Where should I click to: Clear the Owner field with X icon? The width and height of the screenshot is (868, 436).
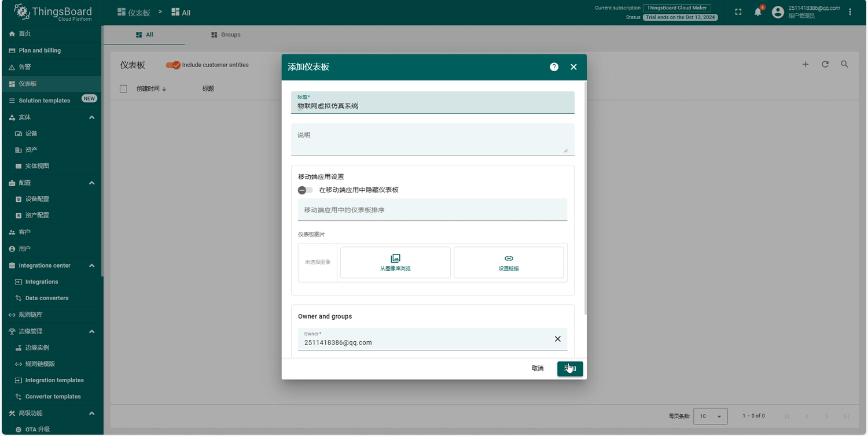(557, 339)
